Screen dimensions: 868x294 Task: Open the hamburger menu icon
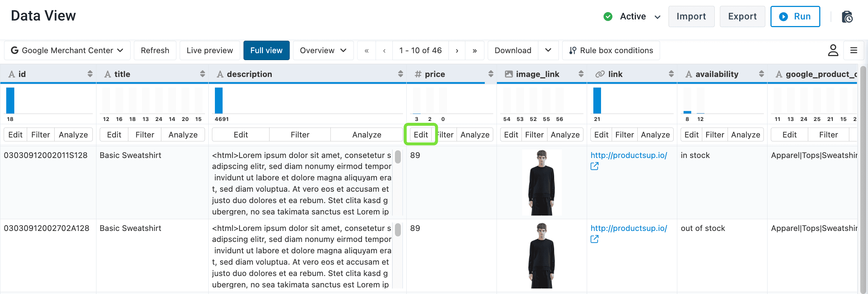click(854, 51)
